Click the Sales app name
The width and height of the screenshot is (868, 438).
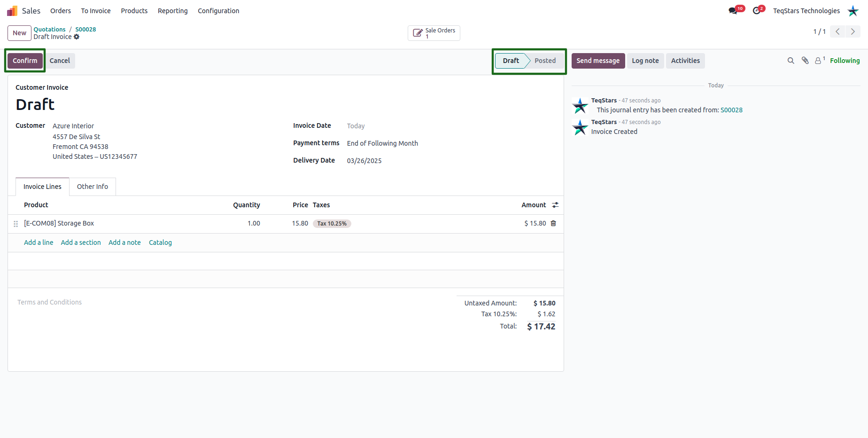coord(31,11)
